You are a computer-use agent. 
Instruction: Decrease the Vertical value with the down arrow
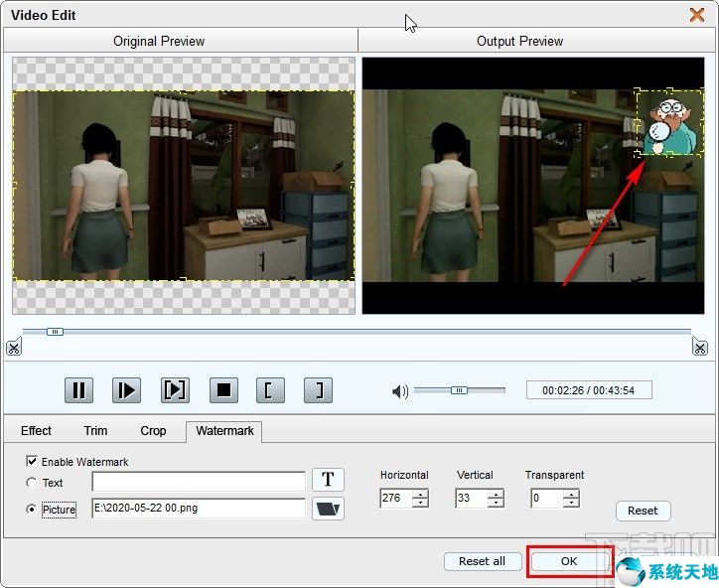click(496, 503)
